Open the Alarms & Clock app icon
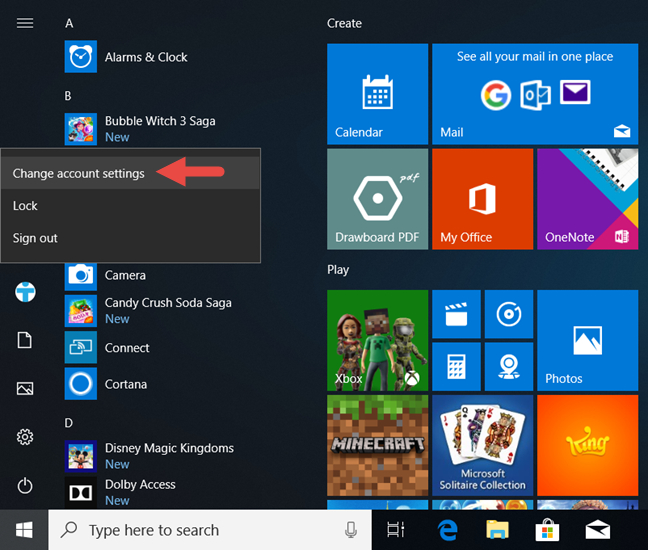The width and height of the screenshot is (648, 550). click(81, 57)
